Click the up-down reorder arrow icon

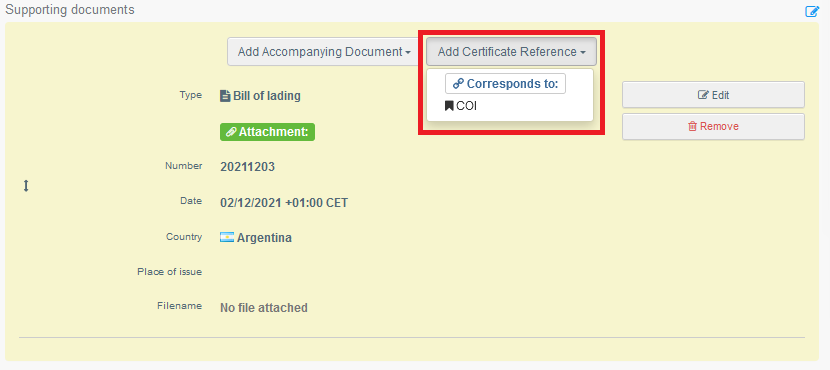[26, 186]
